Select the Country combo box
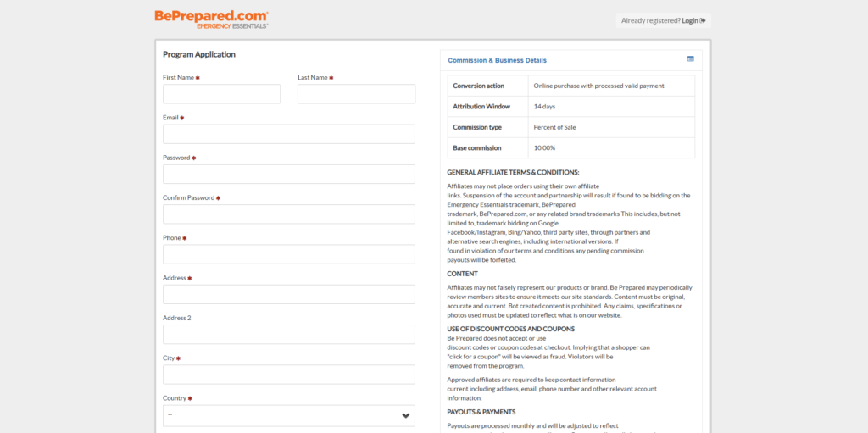The image size is (868, 433). tap(288, 415)
